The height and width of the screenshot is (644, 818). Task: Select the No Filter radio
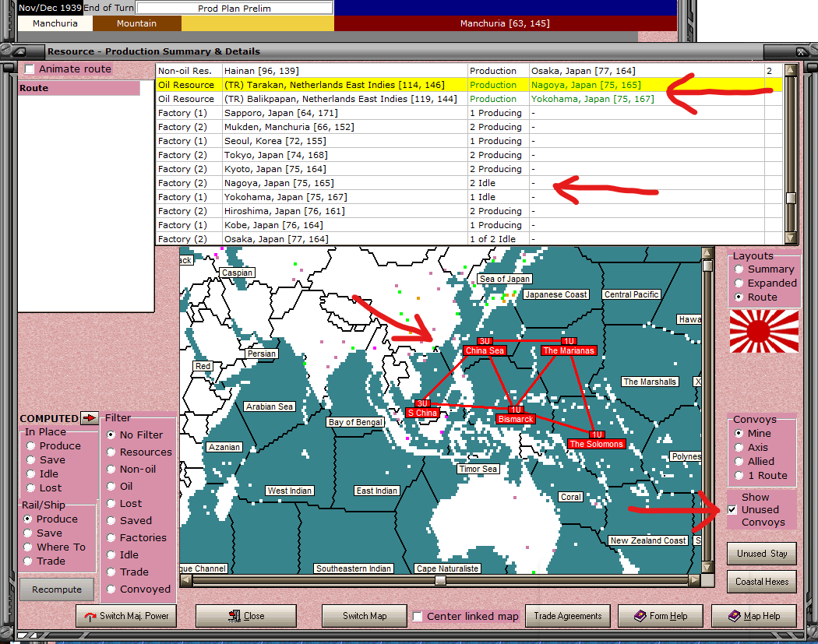[111, 435]
